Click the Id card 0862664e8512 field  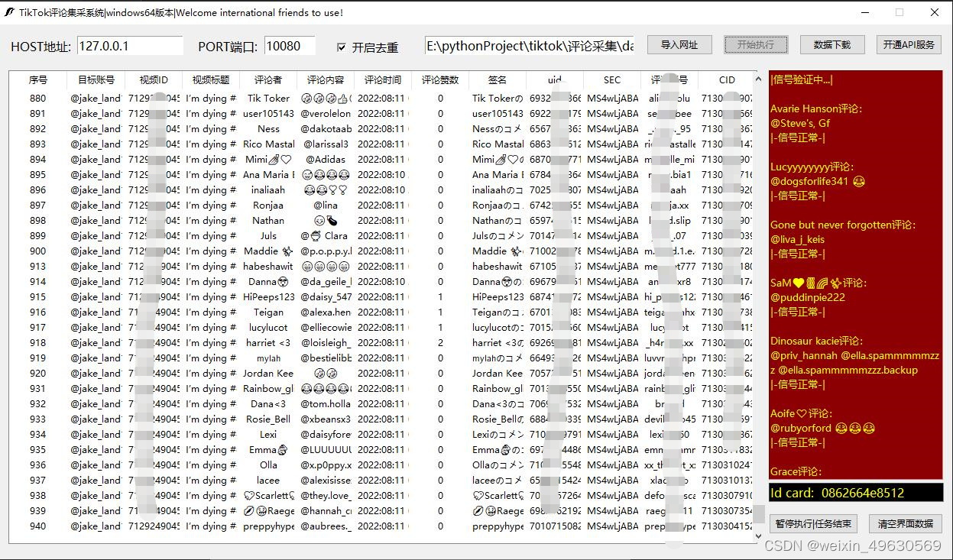pyautogui.click(x=856, y=493)
